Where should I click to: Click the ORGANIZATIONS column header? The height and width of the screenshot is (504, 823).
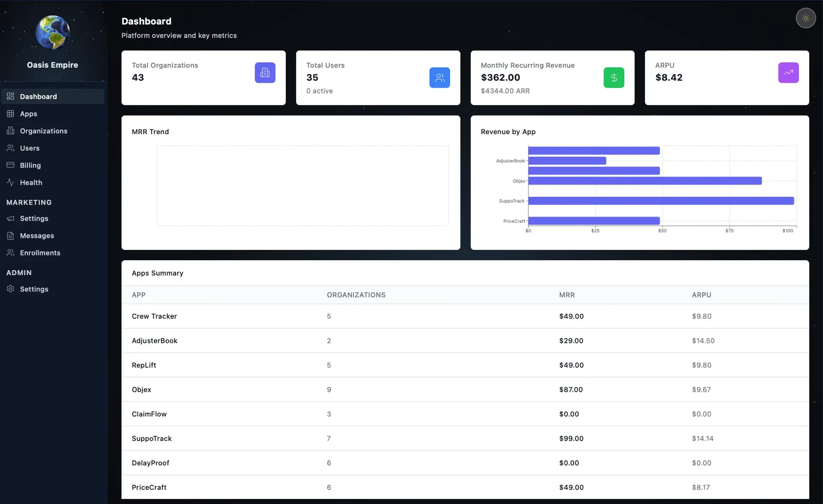tap(356, 295)
